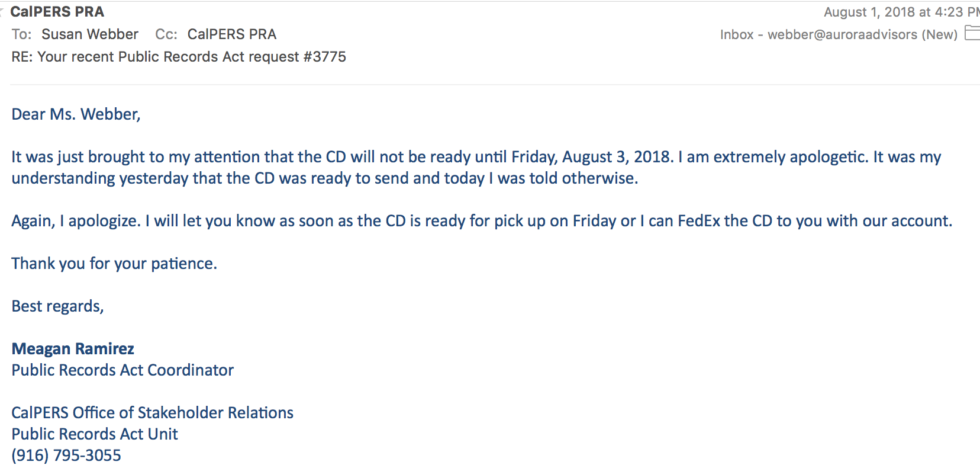Toggle the VIP star beside CalPERS PRA sender

pyautogui.click(x=2, y=12)
